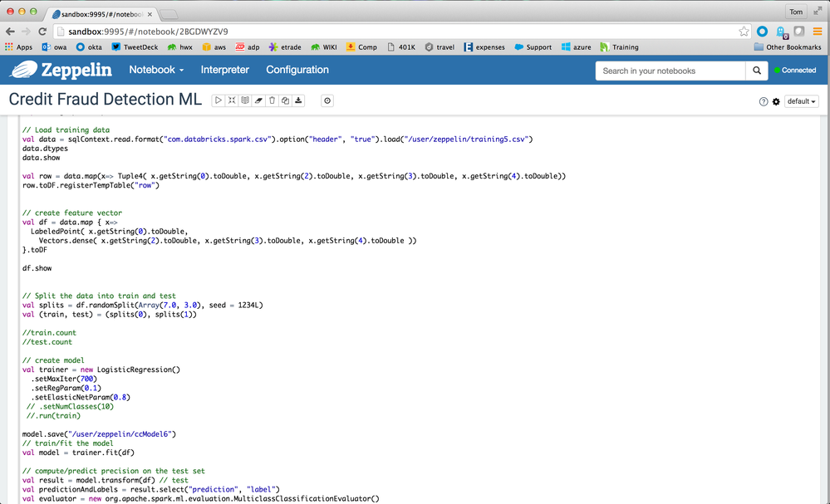Click the Zeppelin logo
The height and width of the screenshot is (504, 830).
[x=59, y=70]
